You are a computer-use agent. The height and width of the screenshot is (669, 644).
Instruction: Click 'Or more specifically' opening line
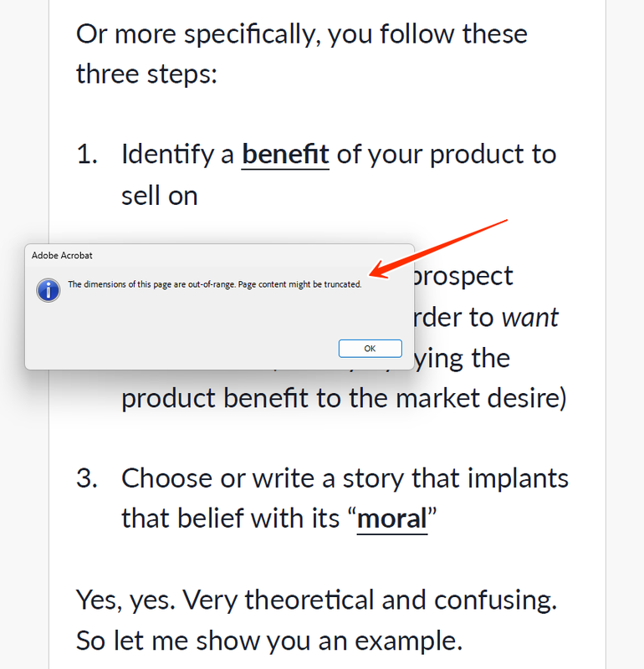tap(198, 34)
